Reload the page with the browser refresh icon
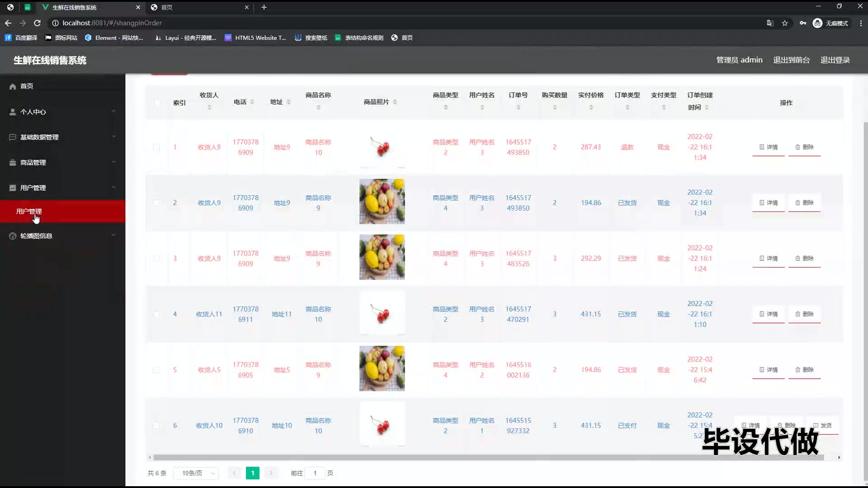 click(x=38, y=23)
